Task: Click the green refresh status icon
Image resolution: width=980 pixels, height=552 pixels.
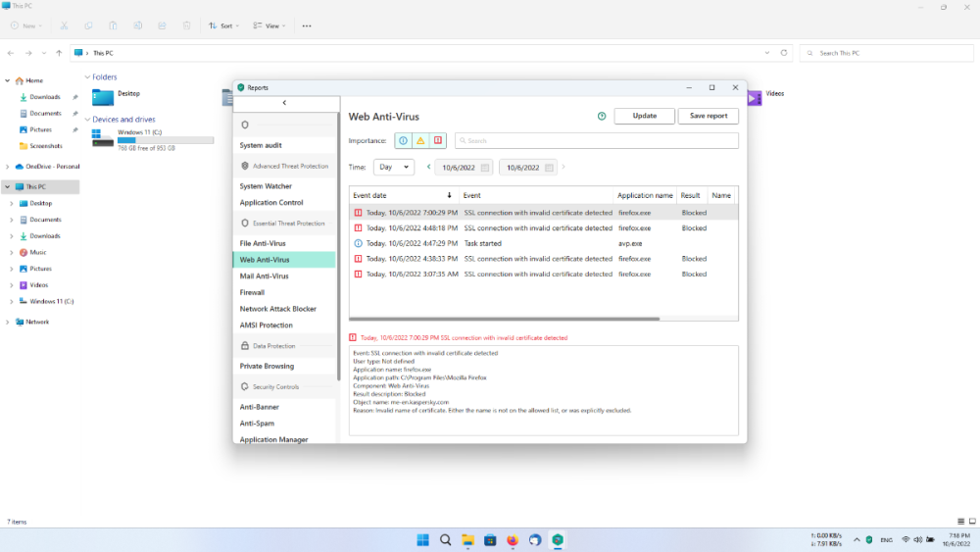Action: (602, 116)
